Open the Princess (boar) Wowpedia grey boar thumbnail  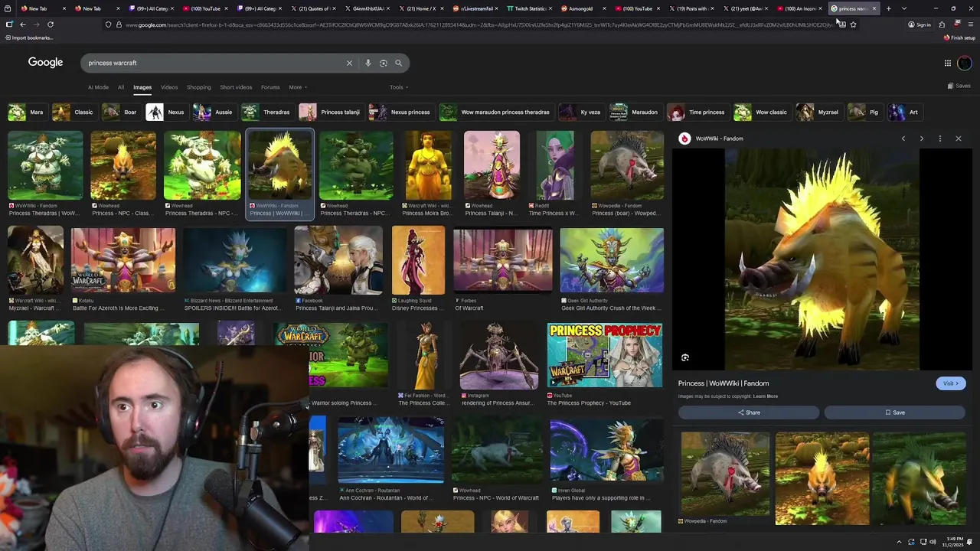pyautogui.click(x=627, y=165)
